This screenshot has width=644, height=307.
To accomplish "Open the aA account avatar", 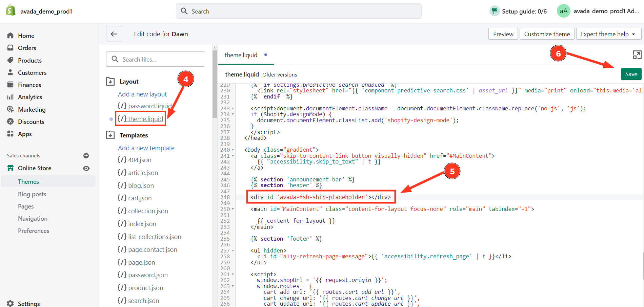I will click(563, 11).
